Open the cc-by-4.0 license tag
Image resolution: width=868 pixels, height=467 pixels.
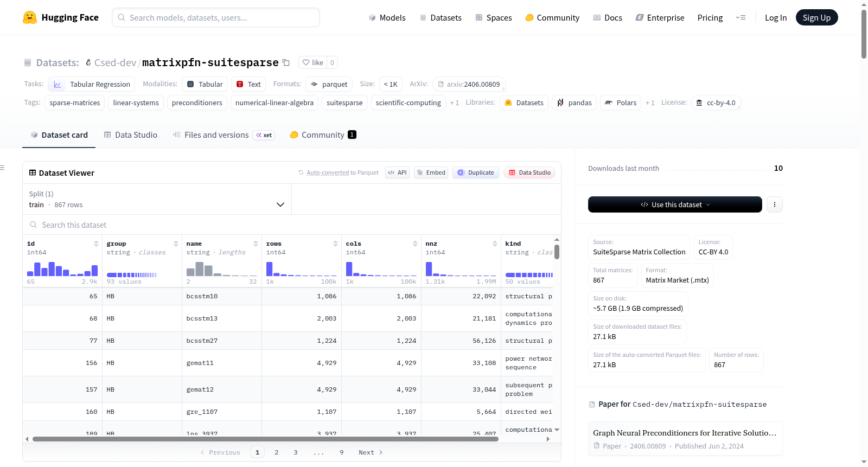tap(716, 103)
